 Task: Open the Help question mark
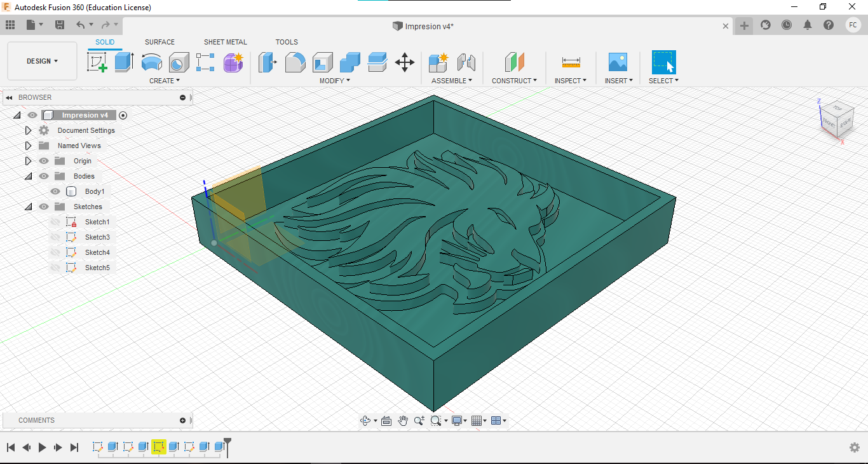pyautogui.click(x=829, y=25)
